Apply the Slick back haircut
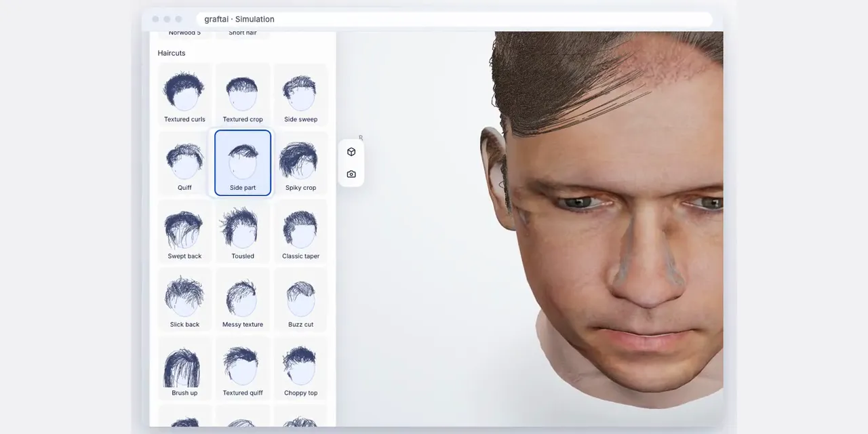868x434 pixels. tap(184, 300)
